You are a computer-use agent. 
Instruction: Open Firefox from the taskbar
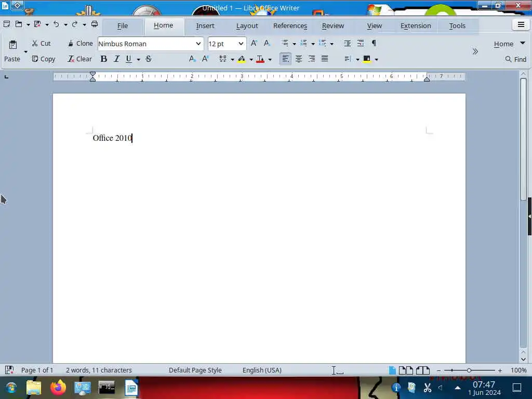(x=58, y=388)
